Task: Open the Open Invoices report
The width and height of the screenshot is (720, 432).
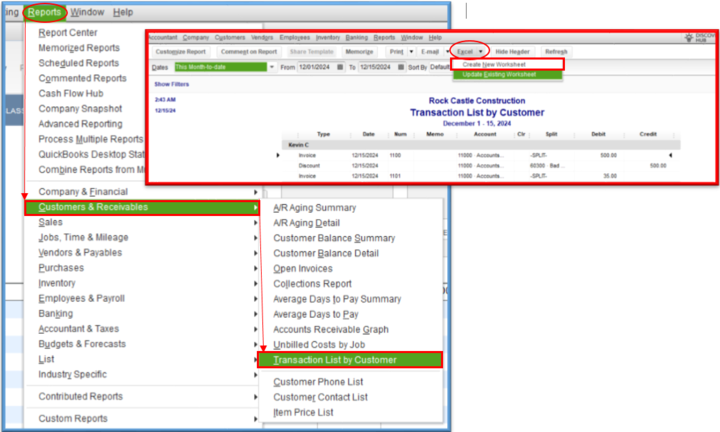Action: [x=303, y=269]
